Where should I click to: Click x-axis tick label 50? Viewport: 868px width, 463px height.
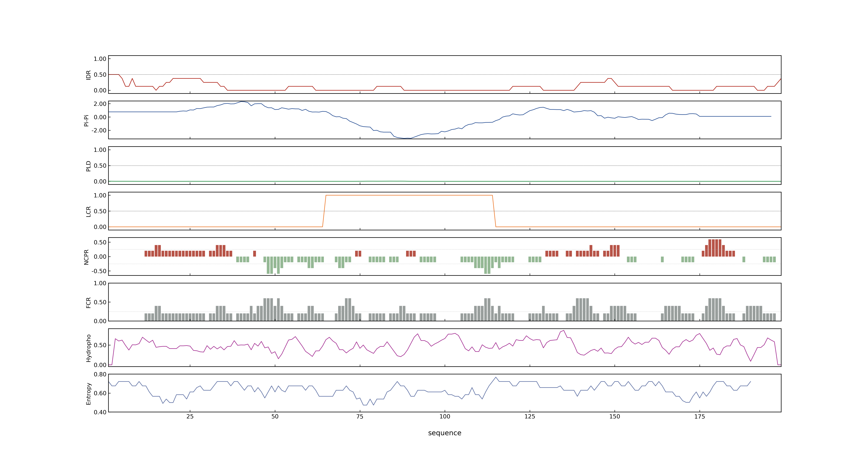tap(275, 417)
